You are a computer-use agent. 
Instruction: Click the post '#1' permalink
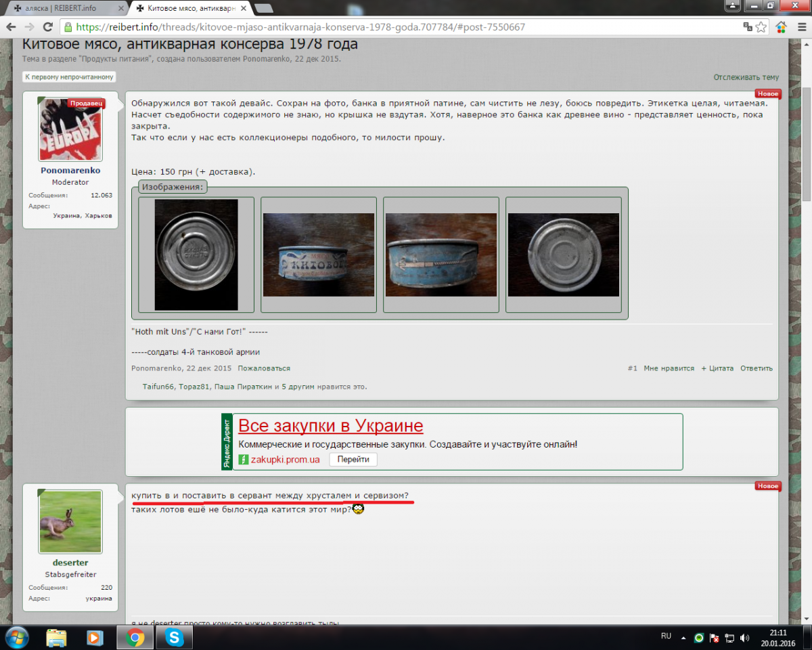coord(632,368)
